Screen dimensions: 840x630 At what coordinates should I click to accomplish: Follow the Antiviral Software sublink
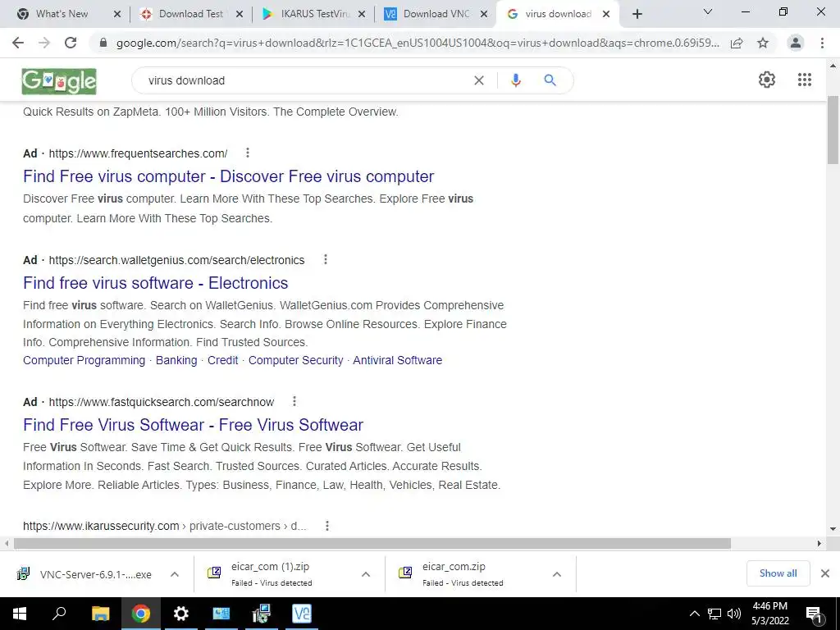pos(398,360)
